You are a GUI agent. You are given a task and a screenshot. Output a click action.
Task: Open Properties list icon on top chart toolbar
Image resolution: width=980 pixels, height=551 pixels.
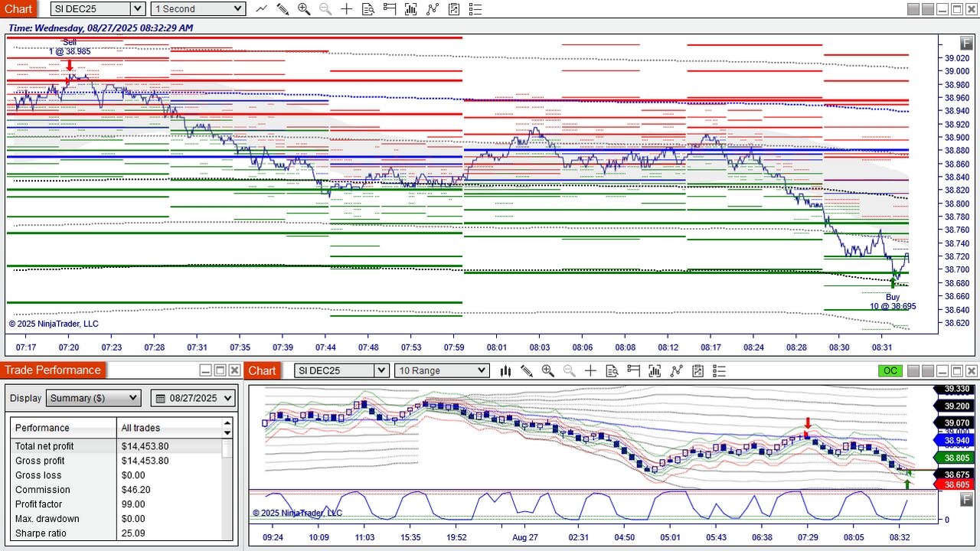(x=475, y=9)
